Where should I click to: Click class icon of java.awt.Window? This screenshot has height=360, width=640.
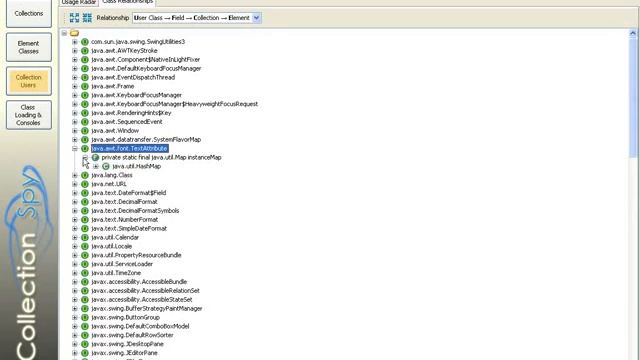[x=85, y=131]
